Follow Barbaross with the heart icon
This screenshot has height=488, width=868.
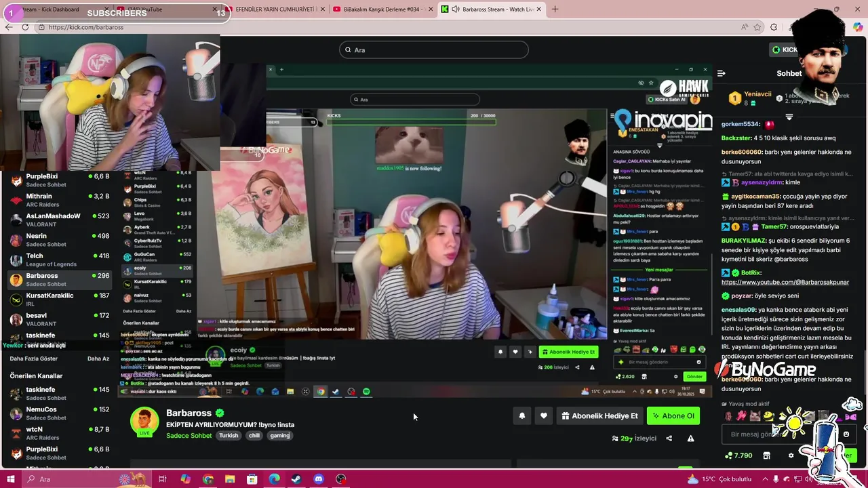tap(544, 416)
